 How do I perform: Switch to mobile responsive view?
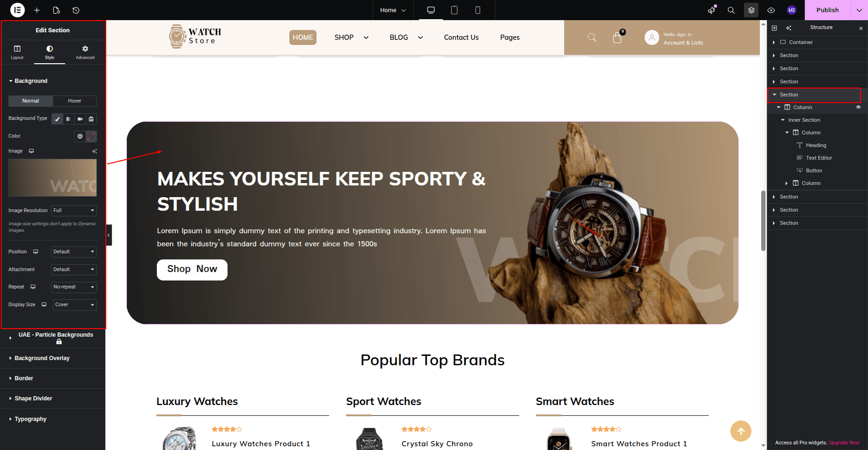coord(478,10)
